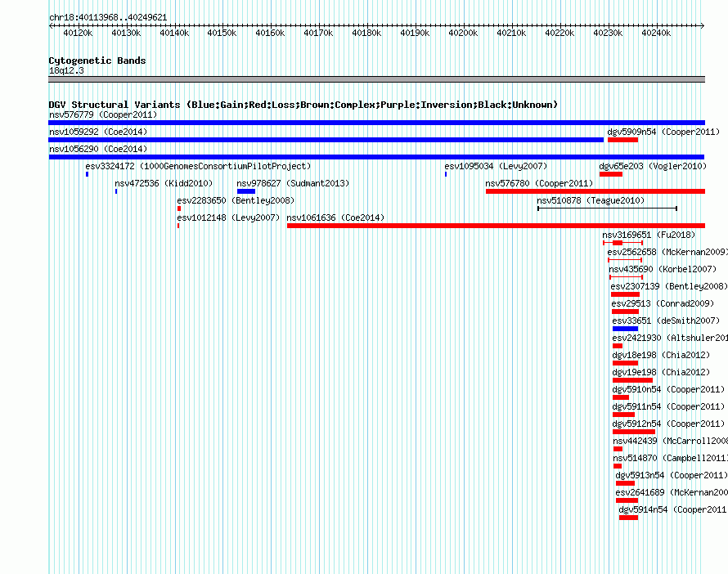Screen dimensions: 728x574
Task: Click the small red mark under esv2283650
Action: point(179,209)
